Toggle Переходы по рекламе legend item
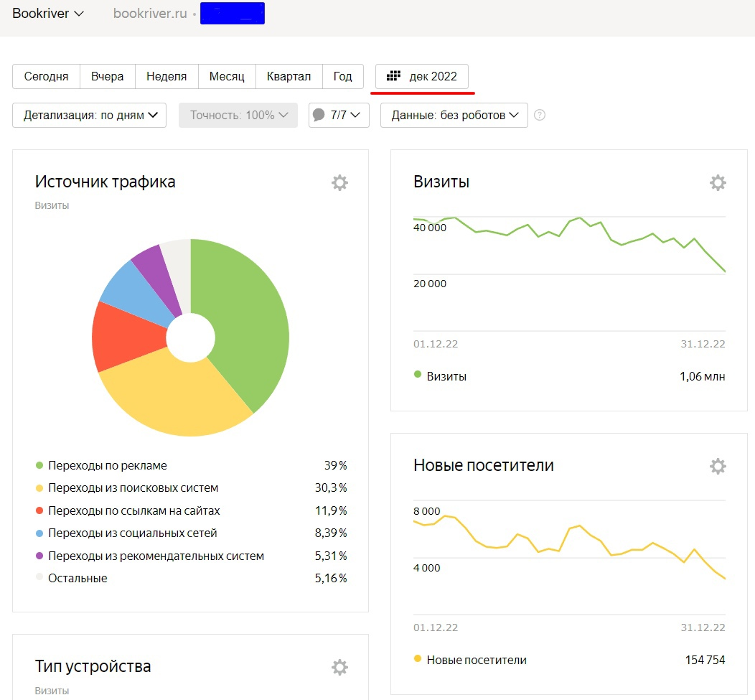The height and width of the screenshot is (700, 755). pyautogui.click(x=107, y=465)
